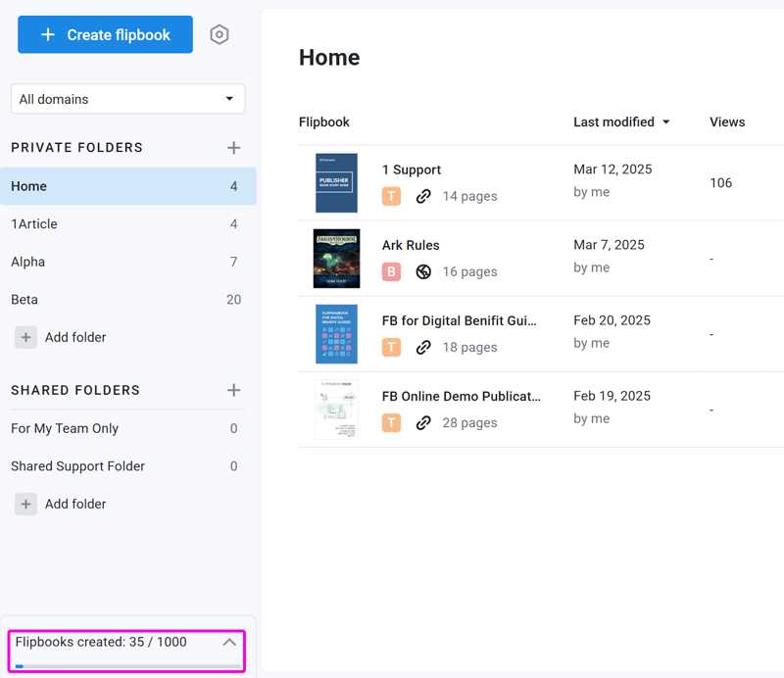The width and height of the screenshot is (784, 678).
Task: Open the All domains dropdown
Action: 128,99
